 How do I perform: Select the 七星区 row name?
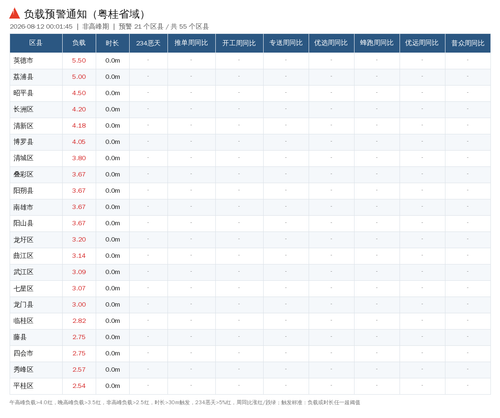point(23,288)
